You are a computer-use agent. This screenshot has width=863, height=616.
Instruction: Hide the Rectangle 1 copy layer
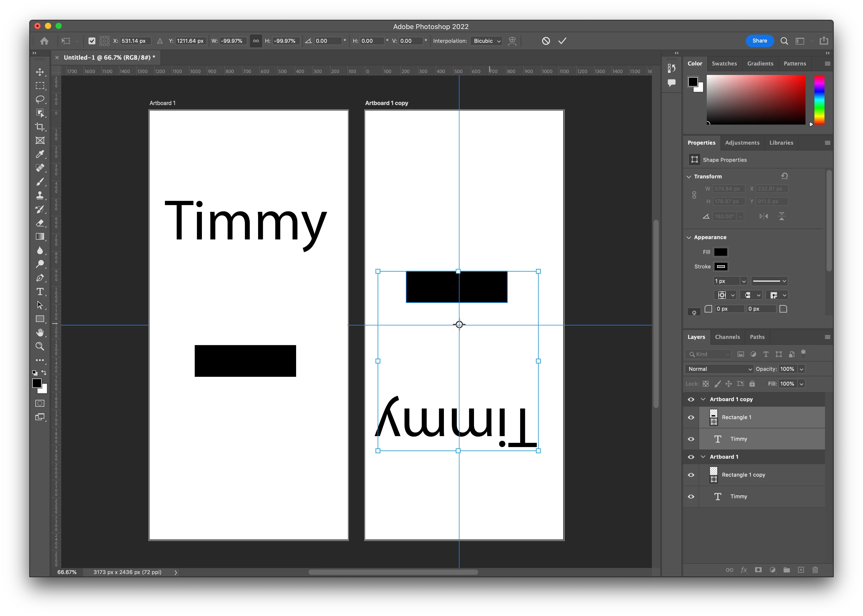[691, 475]
